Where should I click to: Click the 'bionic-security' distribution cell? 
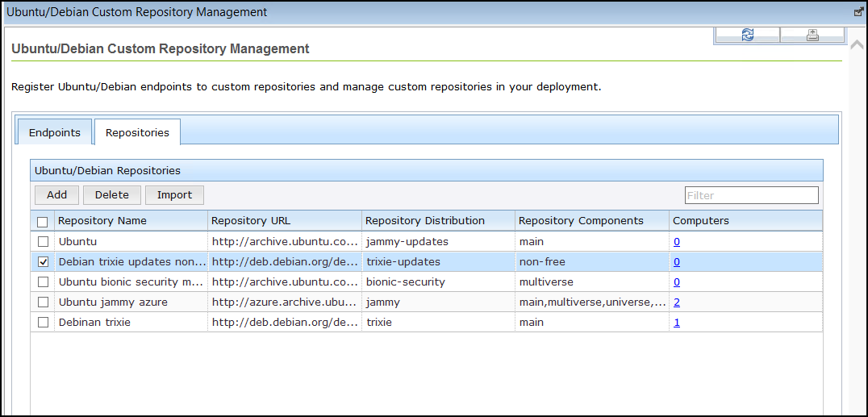(x=438, y=281)
